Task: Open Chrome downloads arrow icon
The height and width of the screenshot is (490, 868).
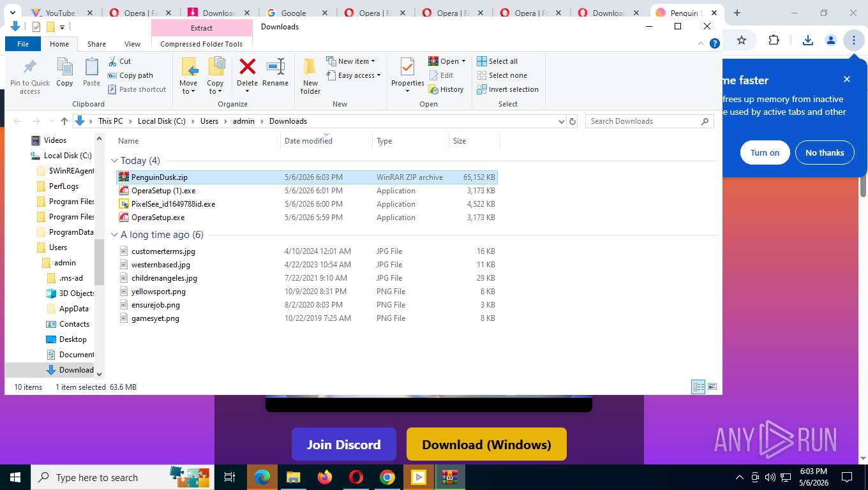Action: [807, 40]
